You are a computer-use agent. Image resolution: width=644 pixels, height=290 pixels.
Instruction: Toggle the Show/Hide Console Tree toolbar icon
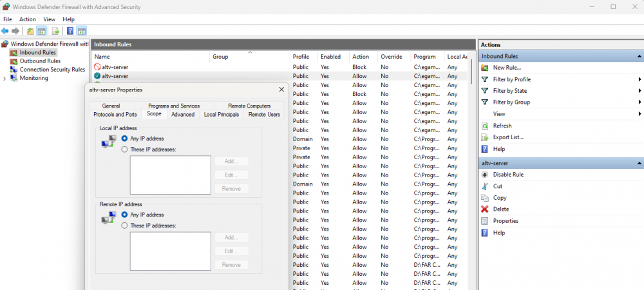pyautogui.click(x=41, y=31)
